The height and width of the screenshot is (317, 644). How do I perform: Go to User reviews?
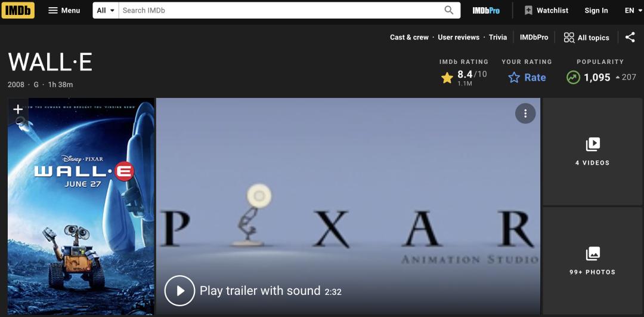[x=459, y=38]
